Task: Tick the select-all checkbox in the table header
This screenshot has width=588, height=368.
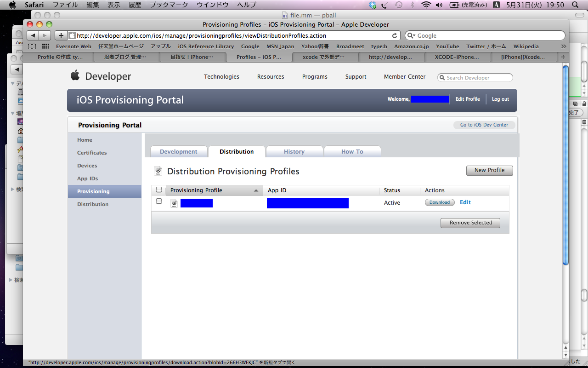Action: 159,190
